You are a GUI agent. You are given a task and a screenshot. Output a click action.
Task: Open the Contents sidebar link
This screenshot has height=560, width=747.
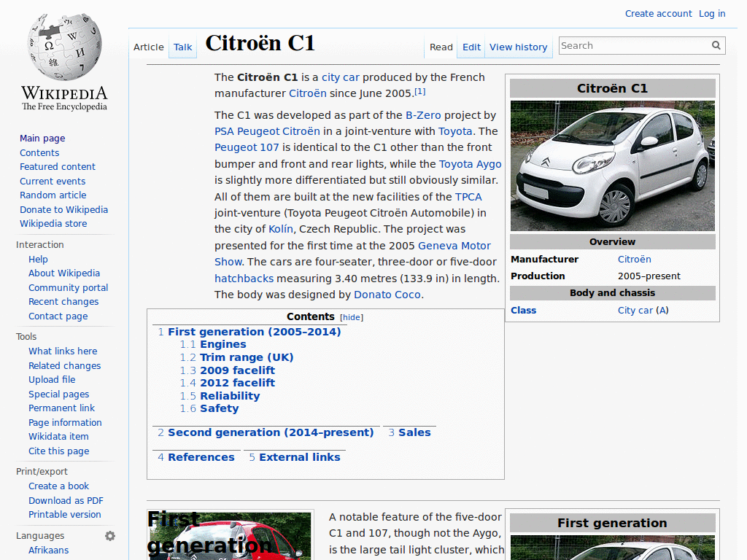39,153
